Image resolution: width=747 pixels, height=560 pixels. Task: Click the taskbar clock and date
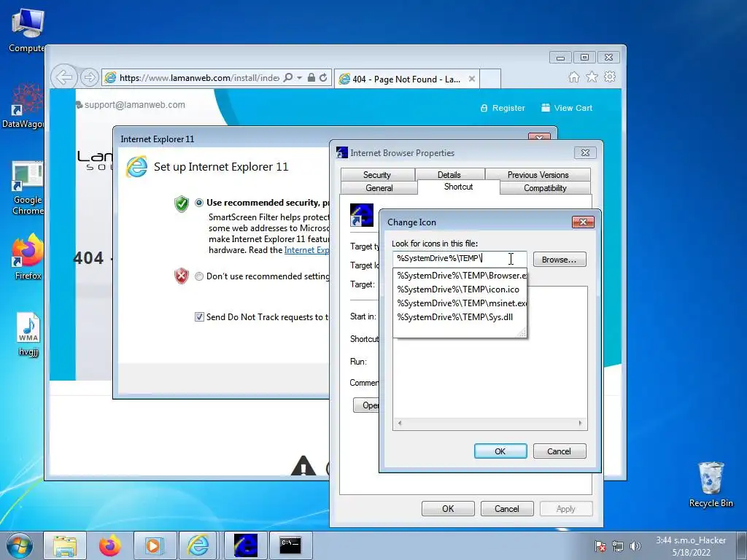click(x=691, y=546)
